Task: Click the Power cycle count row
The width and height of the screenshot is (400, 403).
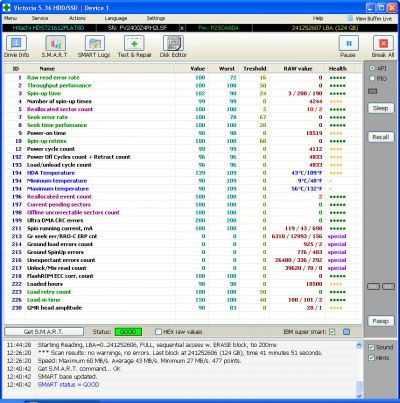Action: pos(183,149)
